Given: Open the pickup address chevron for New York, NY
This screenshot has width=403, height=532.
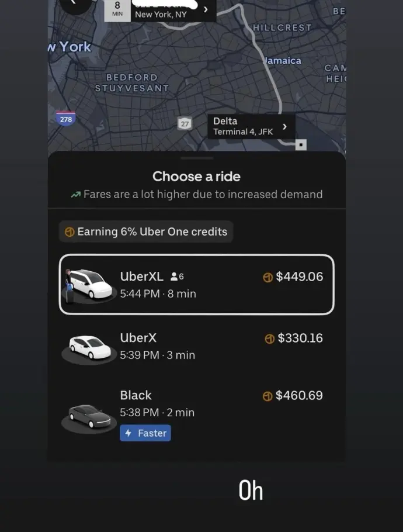Looking at the screenshot, I should point(206,9).
